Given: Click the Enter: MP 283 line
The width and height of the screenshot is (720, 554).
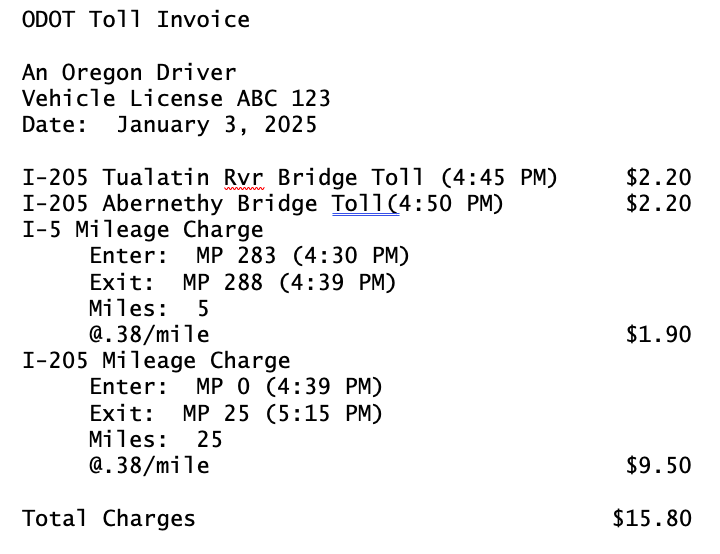Looking at the screenshot, I should (x=249, y=256).
